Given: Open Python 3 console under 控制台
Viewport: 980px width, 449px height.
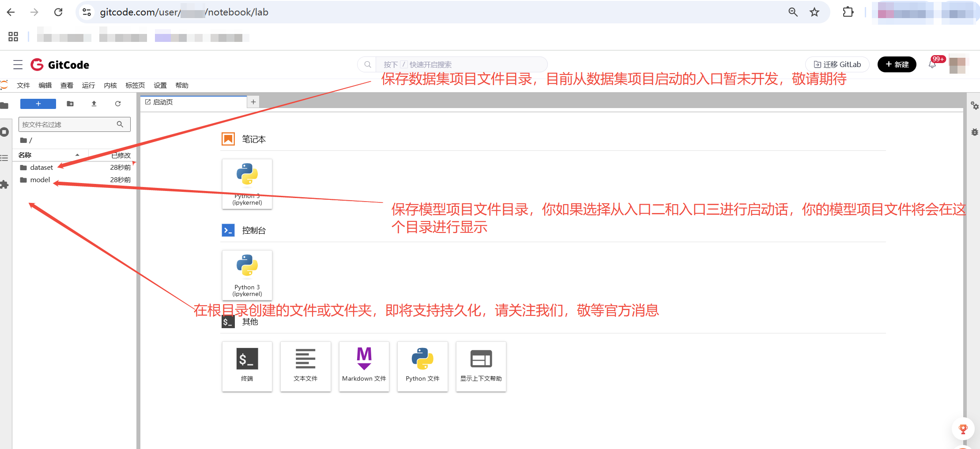Looking at the screenshot, I should click(247, 275).
